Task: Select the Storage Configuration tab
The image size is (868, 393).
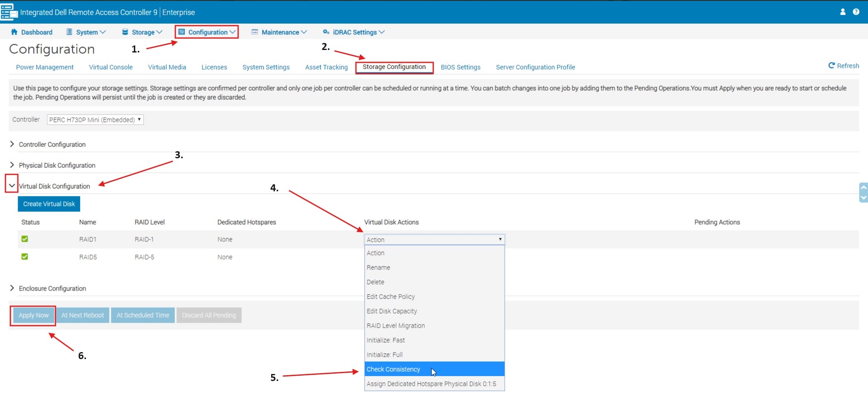Action: coord(394,67)
